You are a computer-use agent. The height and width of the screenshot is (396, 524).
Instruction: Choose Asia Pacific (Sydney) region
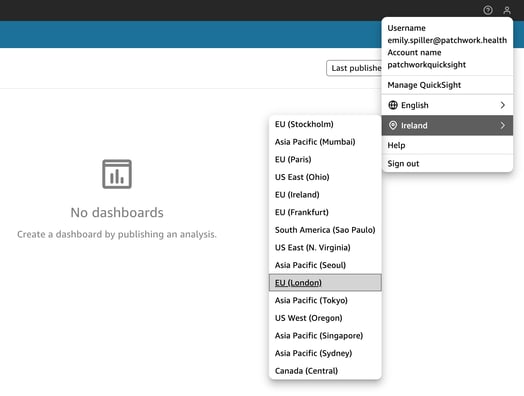[325, 353]
